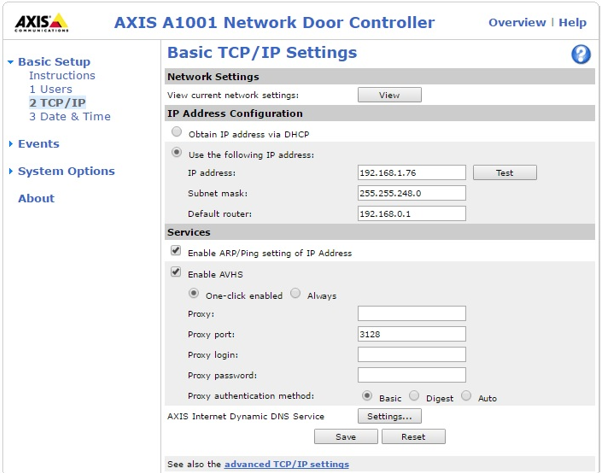The width and height of the screenshot is (602, 473).
Task: Toggle Enable ARP/Ping setting checkbox
Action: (176, 251)
